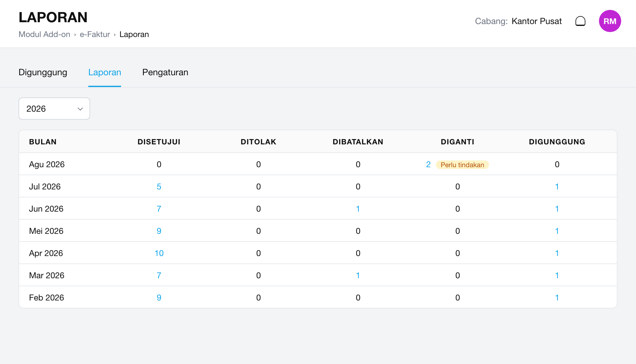
Task: Open Mar 2026 Digunggung count 1
Action: click(x=557, y=275)
